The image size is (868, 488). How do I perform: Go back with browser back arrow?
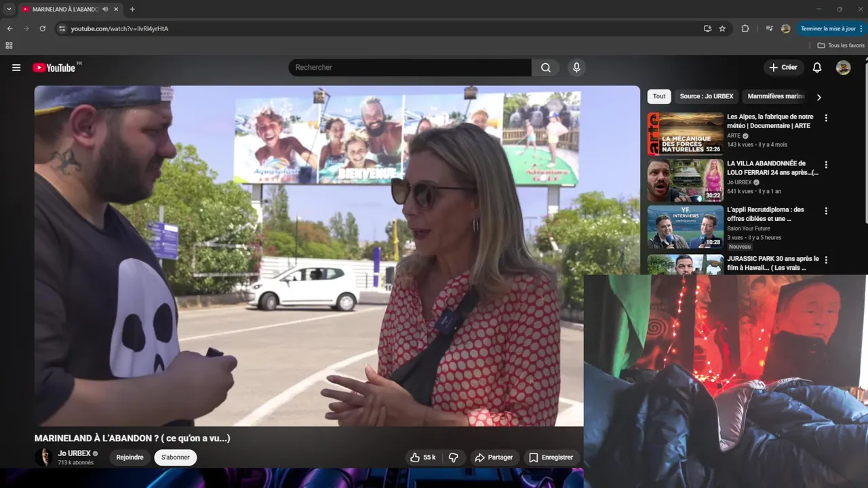(9, 28)
